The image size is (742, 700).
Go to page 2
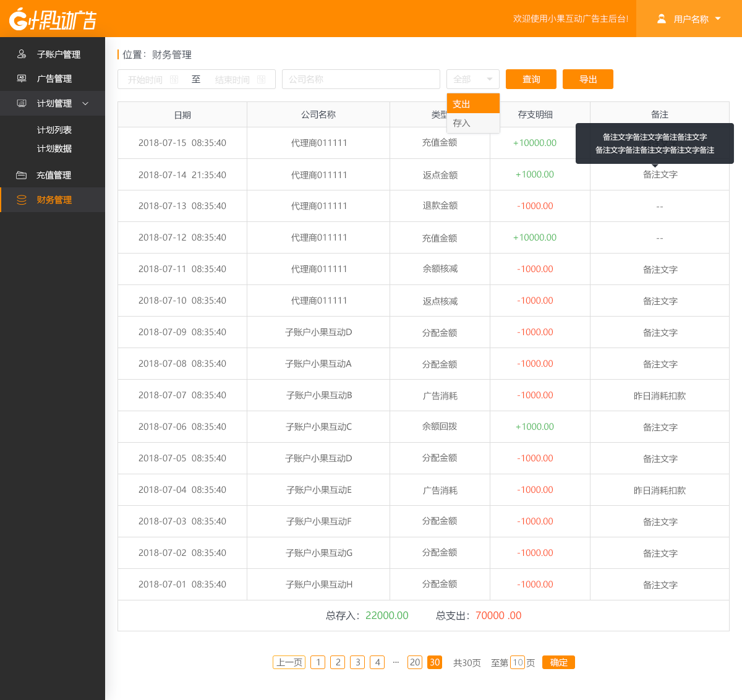coord(338,662)
